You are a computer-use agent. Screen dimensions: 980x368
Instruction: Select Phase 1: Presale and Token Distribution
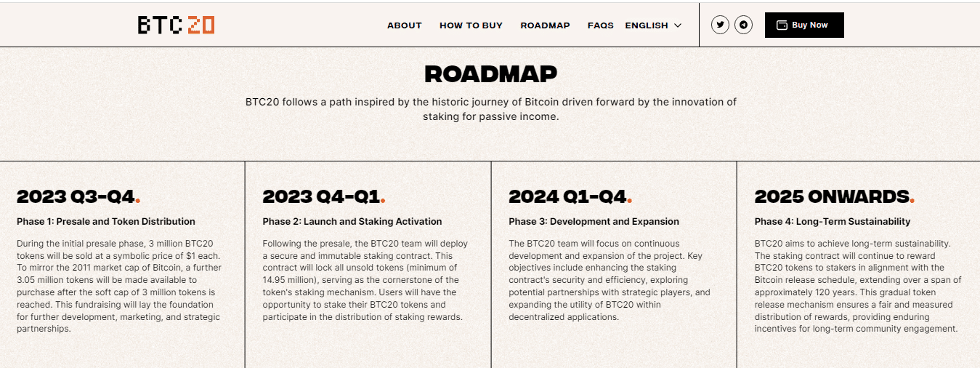106,221
